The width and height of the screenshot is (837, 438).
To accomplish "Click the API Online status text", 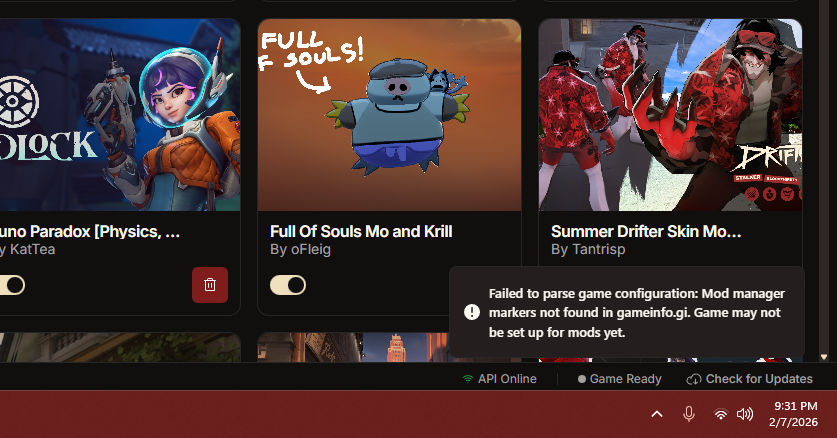I will (507, 379).
